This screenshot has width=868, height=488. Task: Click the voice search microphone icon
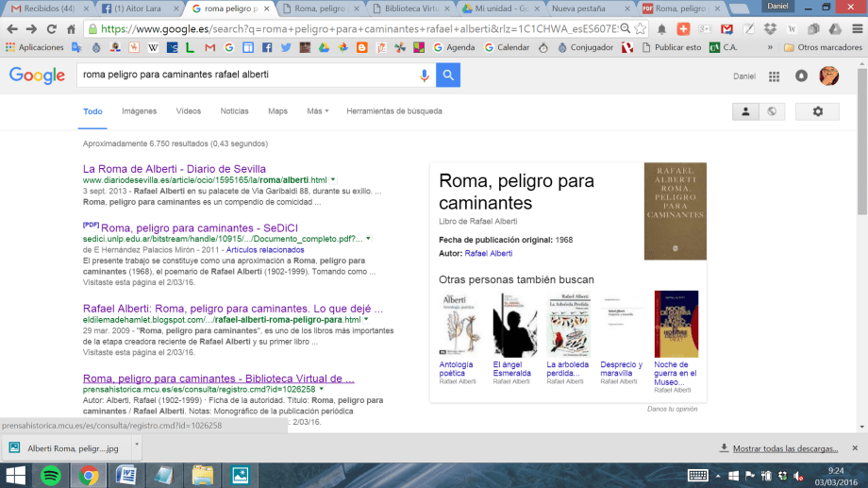[424, 76]
